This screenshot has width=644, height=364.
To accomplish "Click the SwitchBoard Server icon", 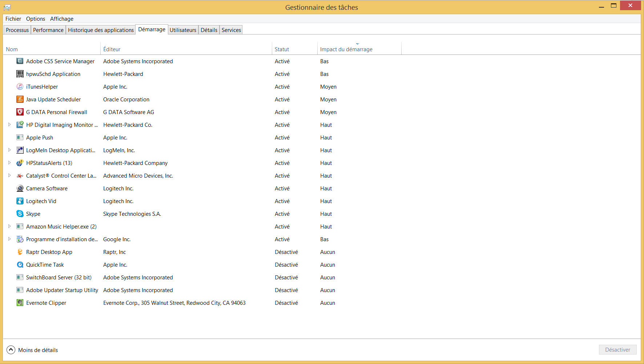I will pos(20,277).
